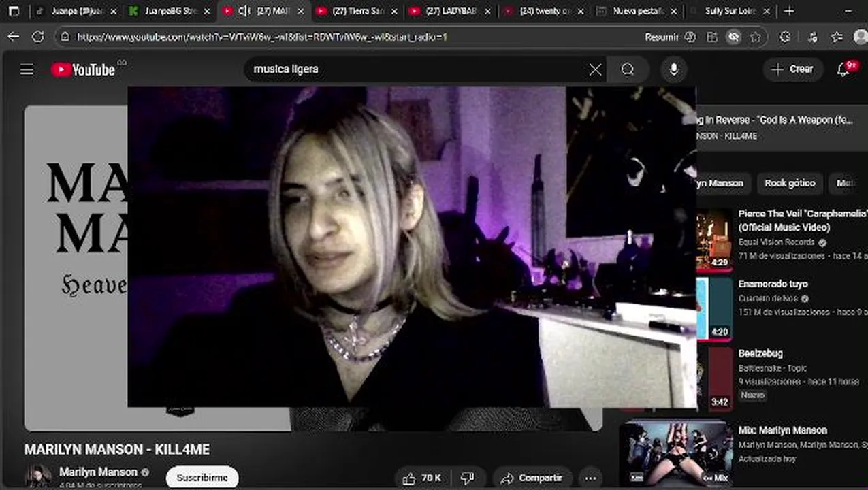
Task: Go back with the browser back arrow
Action: pyautogui.click(x=14, y=37)
